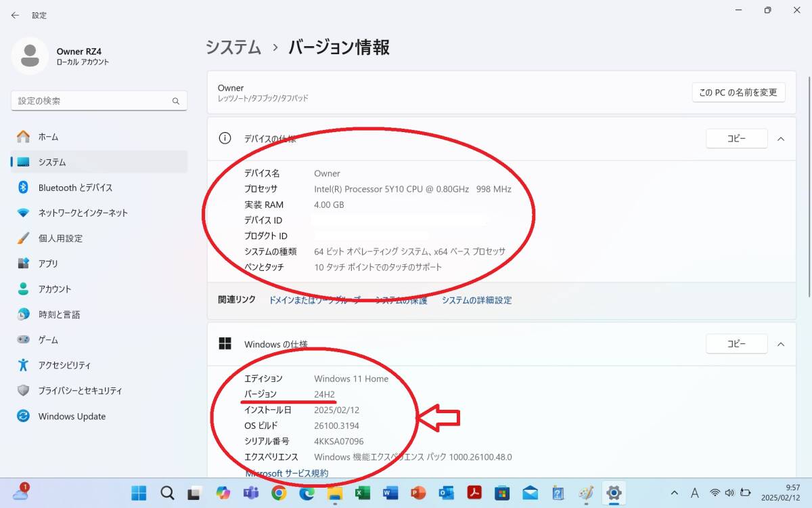Click the Settings gear in the taskbar
This screenshot has height=508, width=812.
[614, 492]
